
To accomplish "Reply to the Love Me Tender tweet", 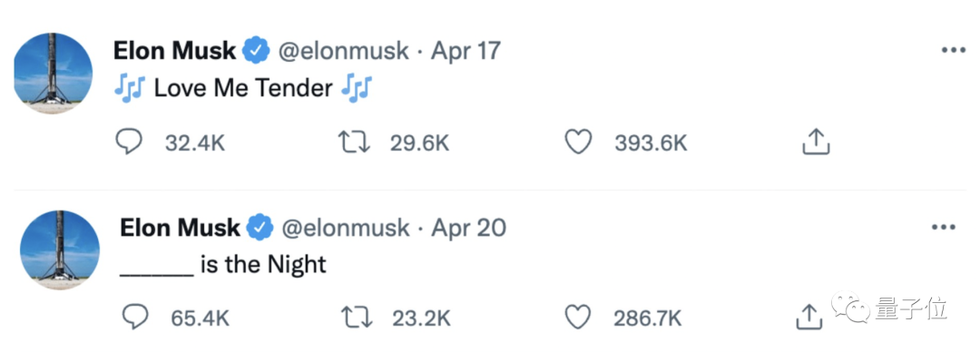I will (130, 142).
